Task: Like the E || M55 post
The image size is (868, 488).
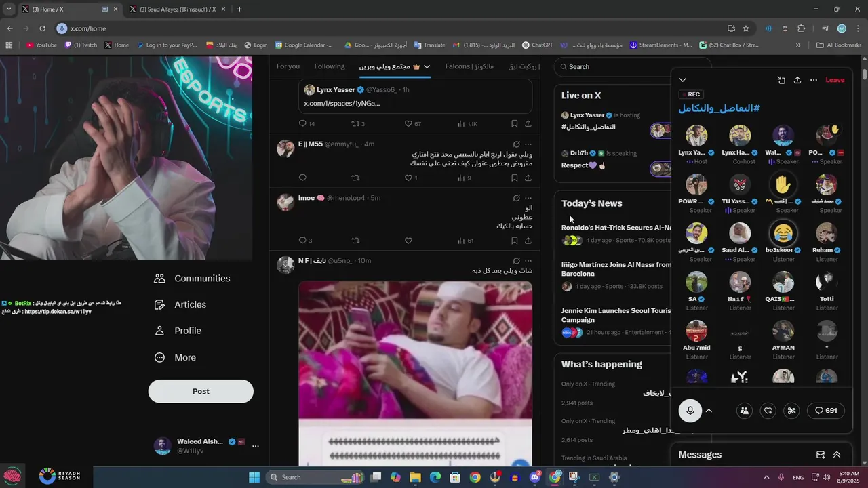Action: click(408, 178)
